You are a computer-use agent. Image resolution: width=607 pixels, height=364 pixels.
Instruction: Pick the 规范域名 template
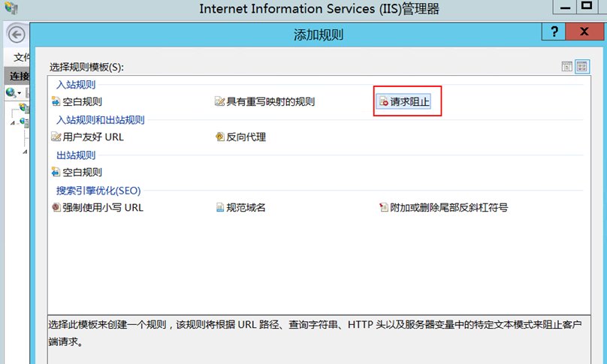(x=246, y=208)
